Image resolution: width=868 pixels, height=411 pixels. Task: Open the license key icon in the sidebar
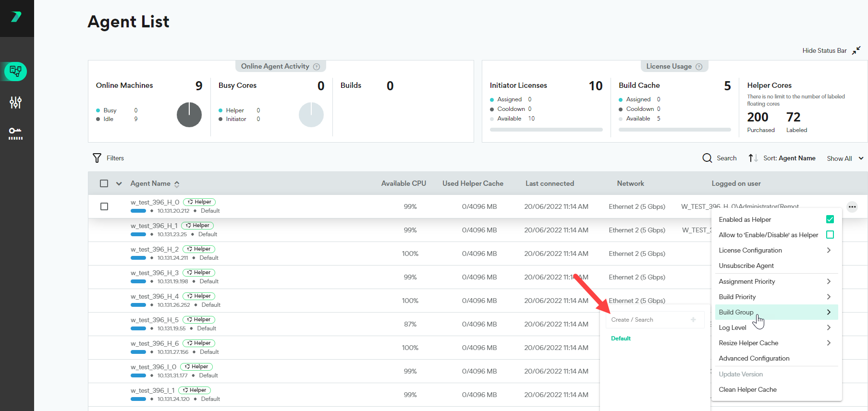(x=16, y=133)
